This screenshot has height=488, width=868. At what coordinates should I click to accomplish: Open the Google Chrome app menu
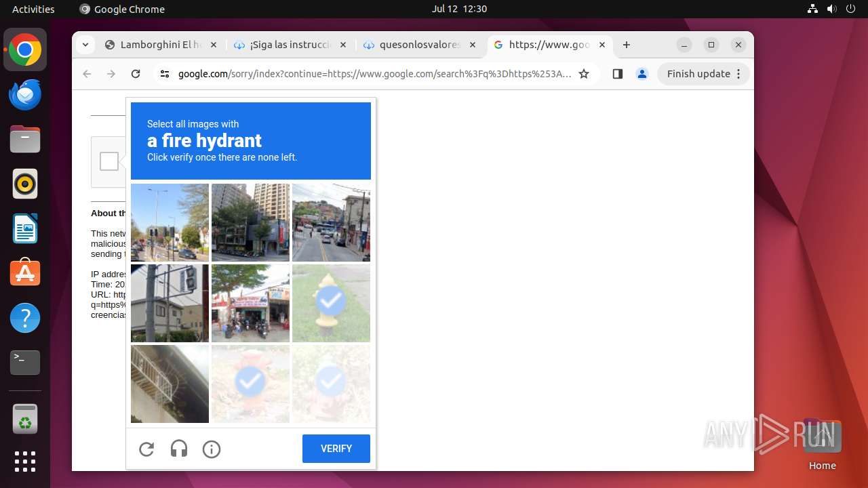pyautogui.click(x=122, y=9)
